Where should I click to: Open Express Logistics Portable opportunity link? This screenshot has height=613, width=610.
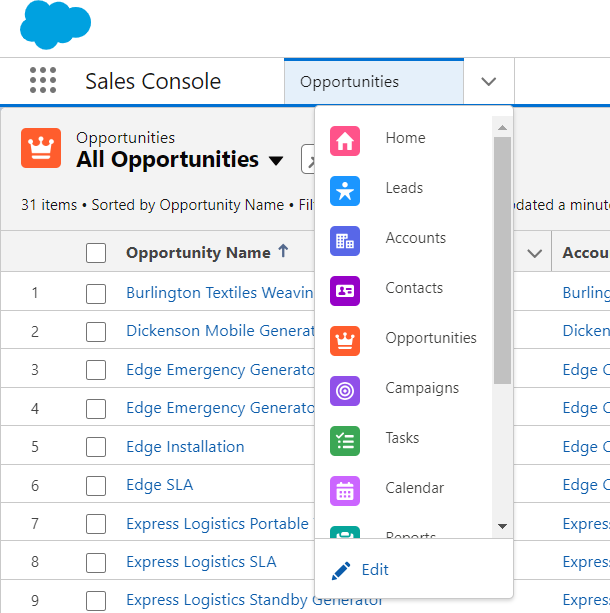(x=217, y=524)
